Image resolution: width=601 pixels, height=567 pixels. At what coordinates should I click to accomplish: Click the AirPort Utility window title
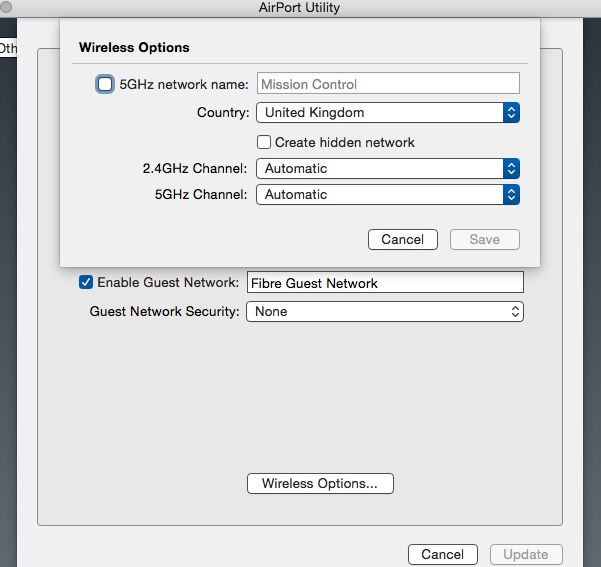(299, 7)
